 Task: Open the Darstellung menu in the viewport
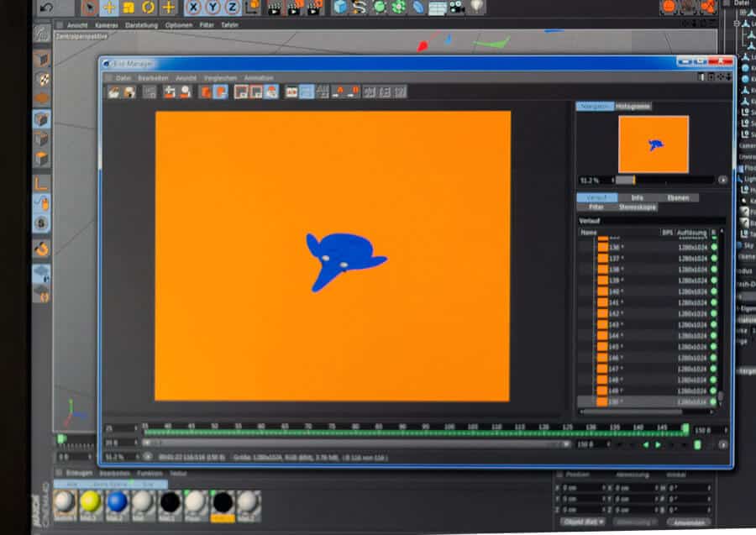point(141,25)
